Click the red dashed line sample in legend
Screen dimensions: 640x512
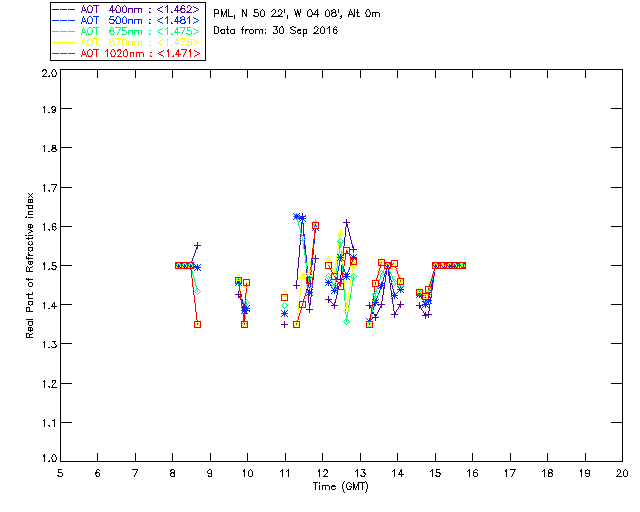coord(64,54)
